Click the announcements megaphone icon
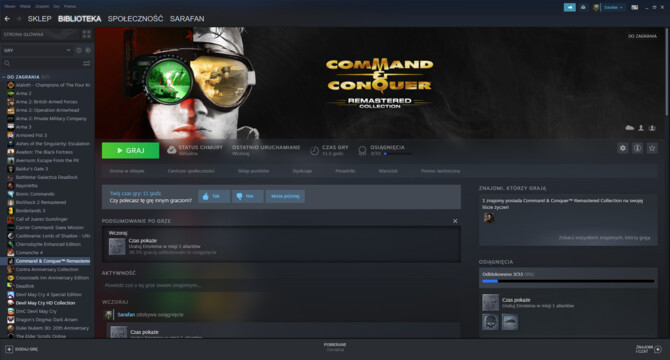The image size is (670, 360). click(x=570, y=7)
